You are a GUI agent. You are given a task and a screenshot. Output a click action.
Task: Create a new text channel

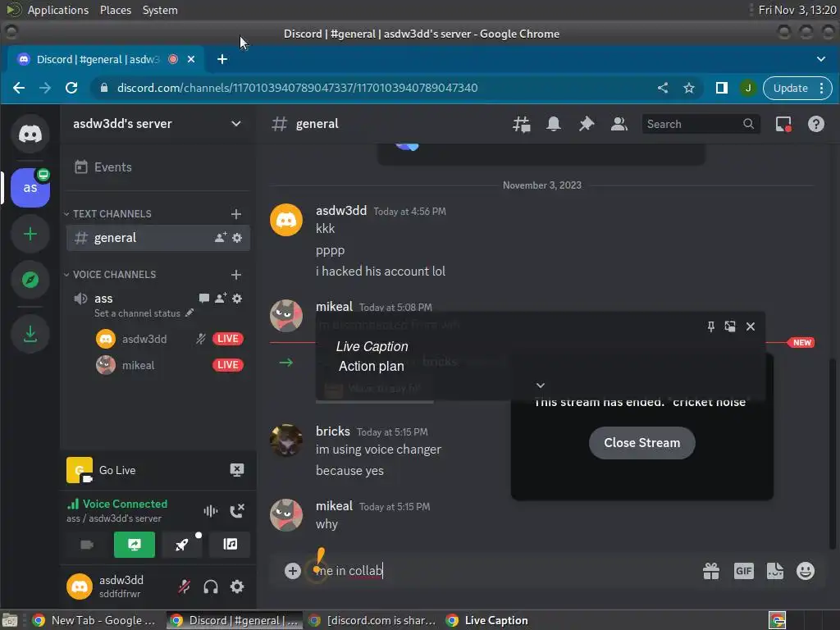235,214
